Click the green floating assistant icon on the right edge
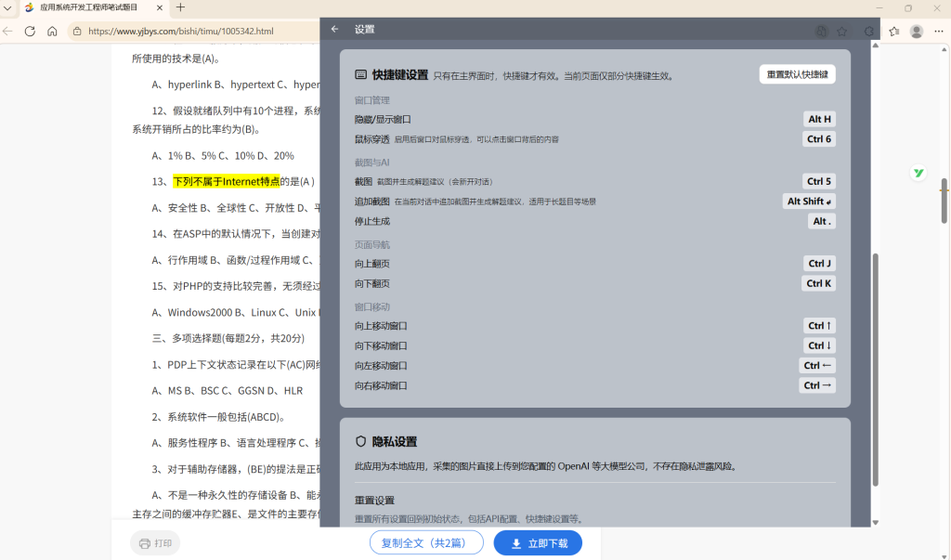The image size is (951, 560). [918, 173]
